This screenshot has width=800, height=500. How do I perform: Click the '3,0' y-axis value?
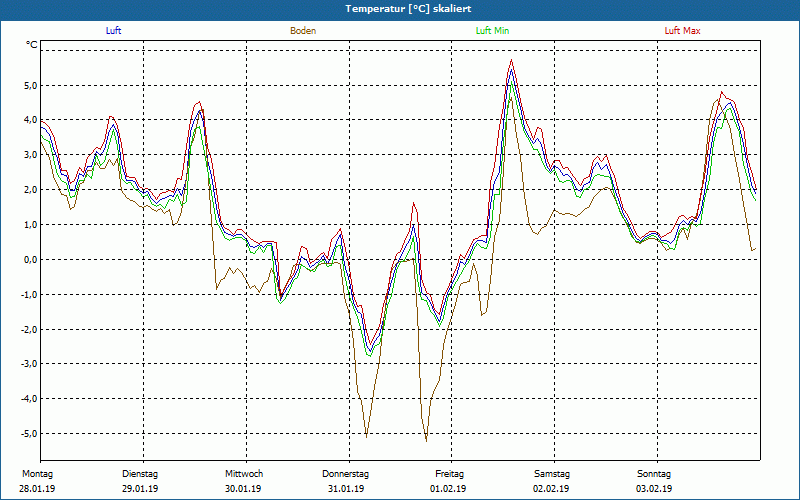point(31,155)
